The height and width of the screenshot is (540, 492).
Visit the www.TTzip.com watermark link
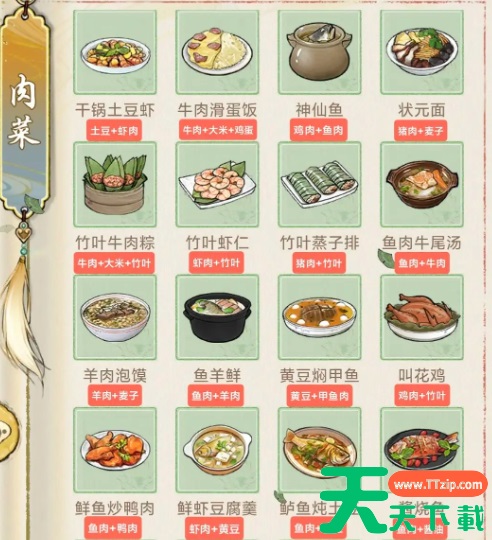click(438, 484)
